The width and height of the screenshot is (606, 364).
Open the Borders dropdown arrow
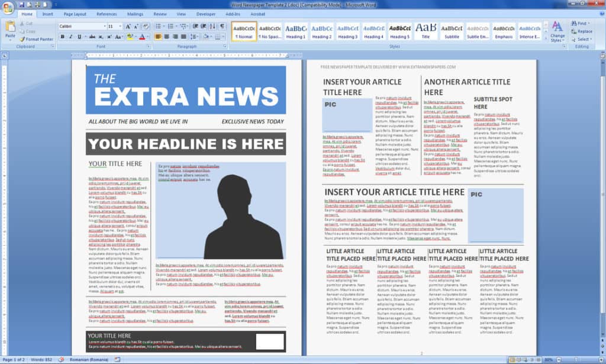pyautogui.click(x=224, y=37)
